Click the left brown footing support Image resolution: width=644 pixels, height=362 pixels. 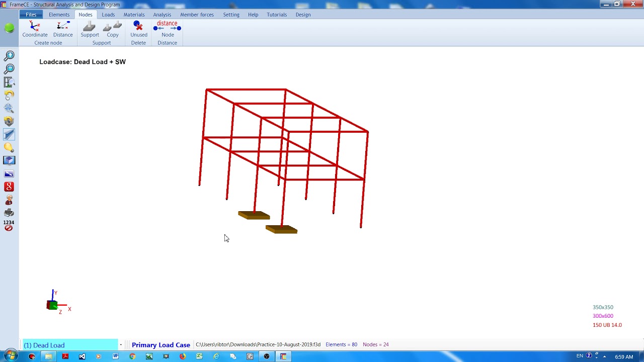254,215
